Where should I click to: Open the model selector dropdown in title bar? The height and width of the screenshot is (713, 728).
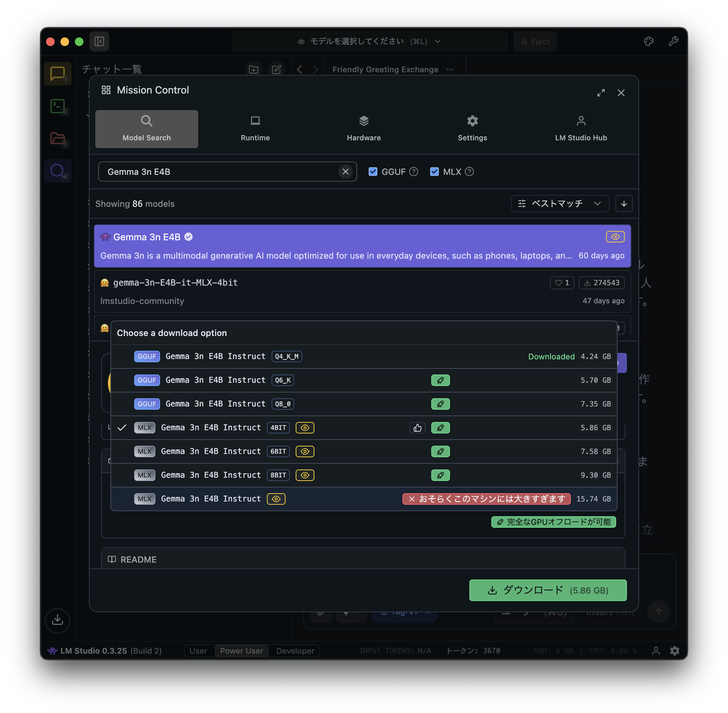tap(369, 41)
